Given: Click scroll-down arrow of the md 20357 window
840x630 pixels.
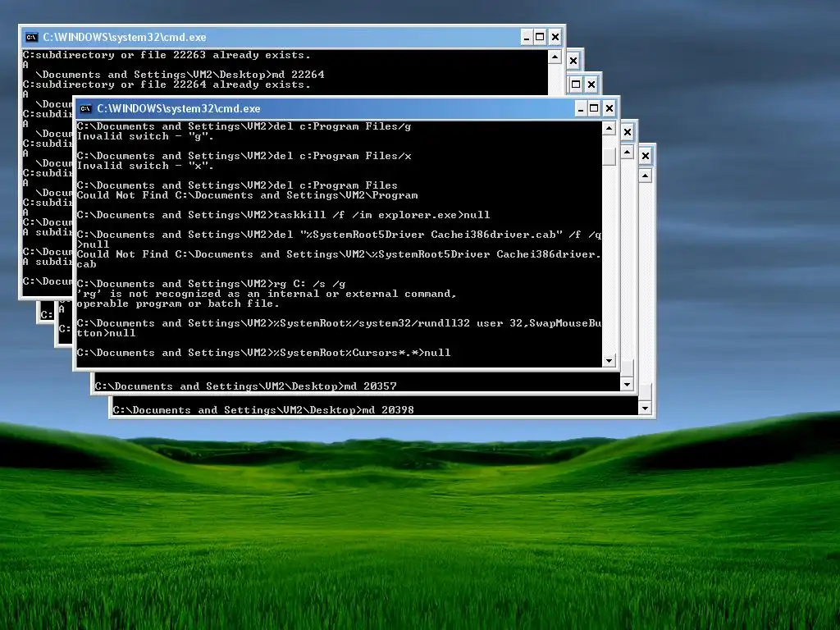Looking at the screenshot, I should point(627,384).
